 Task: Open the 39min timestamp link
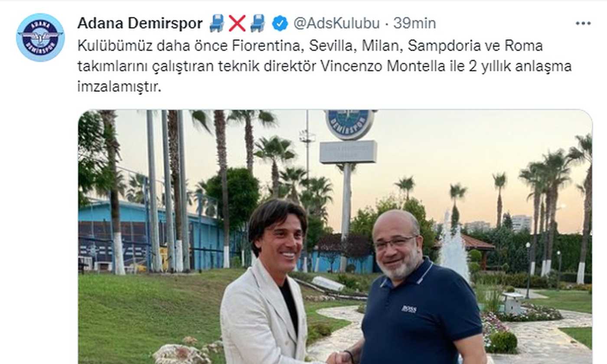414,23
